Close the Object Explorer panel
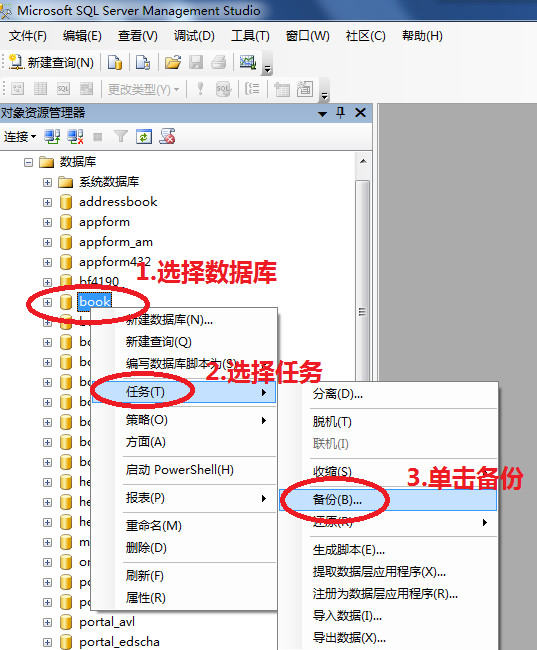The width and height of the screenshot is (537, 650). 361,113
